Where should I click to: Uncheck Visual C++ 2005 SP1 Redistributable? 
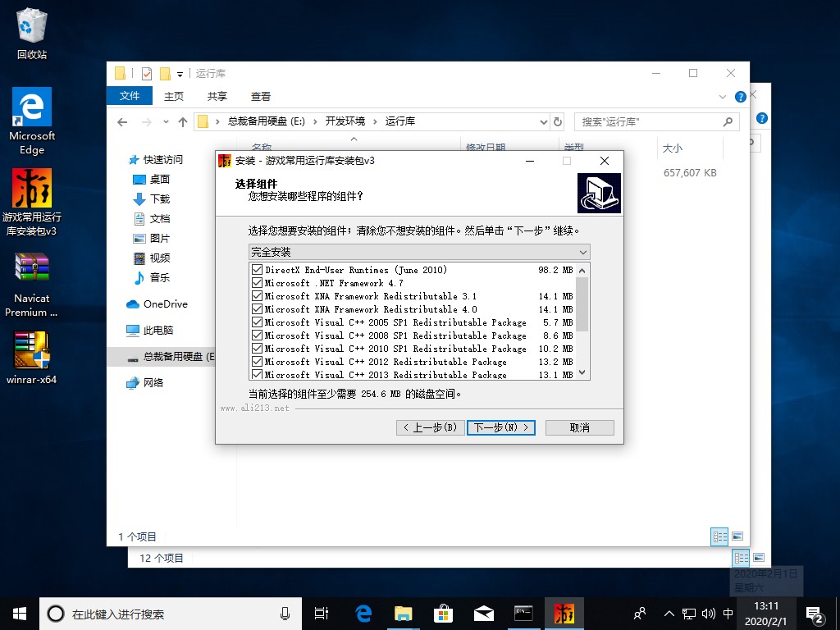coord(257,322)
